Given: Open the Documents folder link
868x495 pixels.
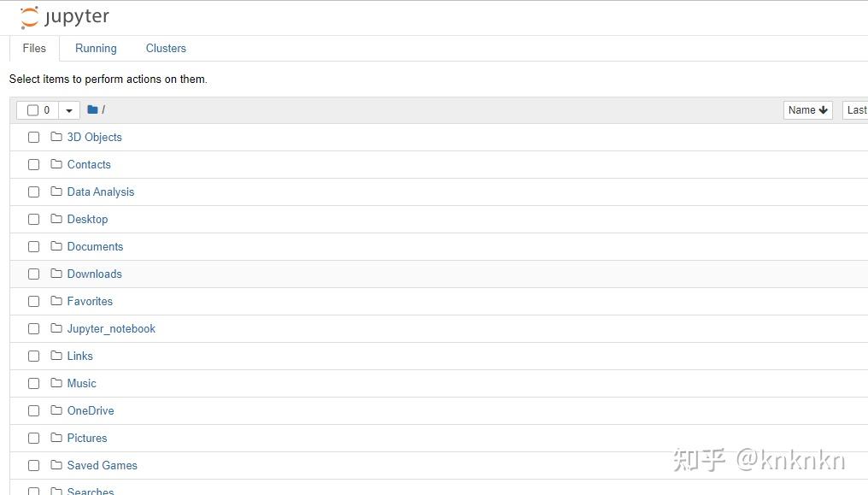Looking at the screenshot, I should pyautogui.click(x=95, y=246).
